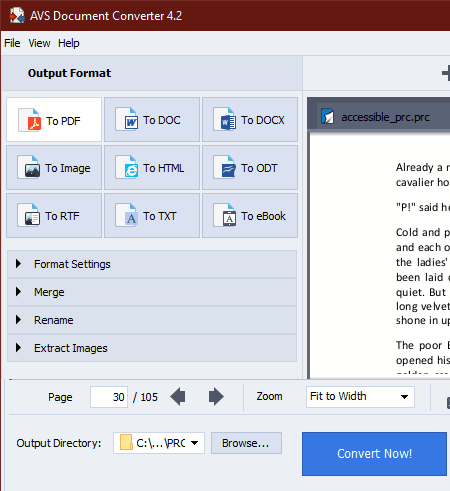Click the '/ 105' total pages text
The height and width of the screenshot is (491, 450).
[x=145, y=397]
